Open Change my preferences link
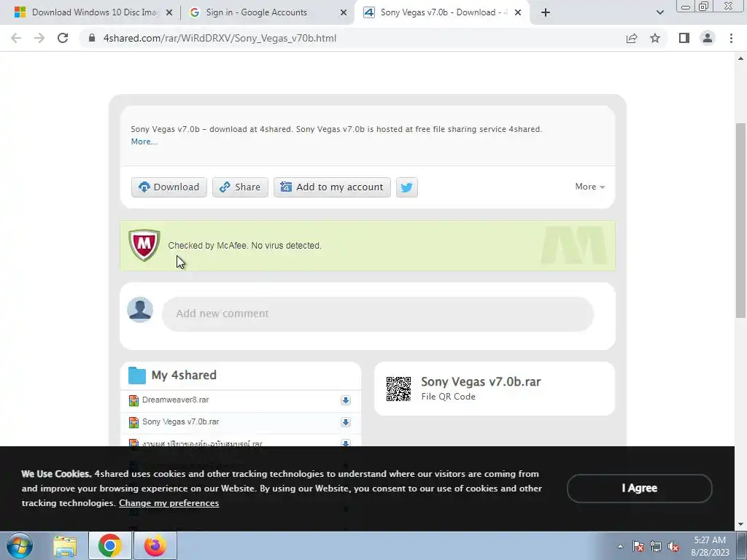The image size is (747, 560). pyautogui.click(x=169, y=503)
